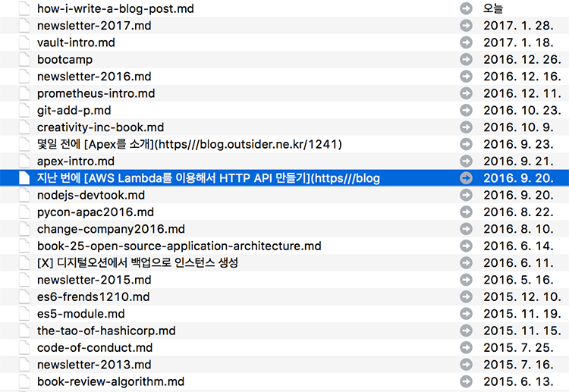
Task: Click the date 2016. 9. 23.
Action: [519, 144]
